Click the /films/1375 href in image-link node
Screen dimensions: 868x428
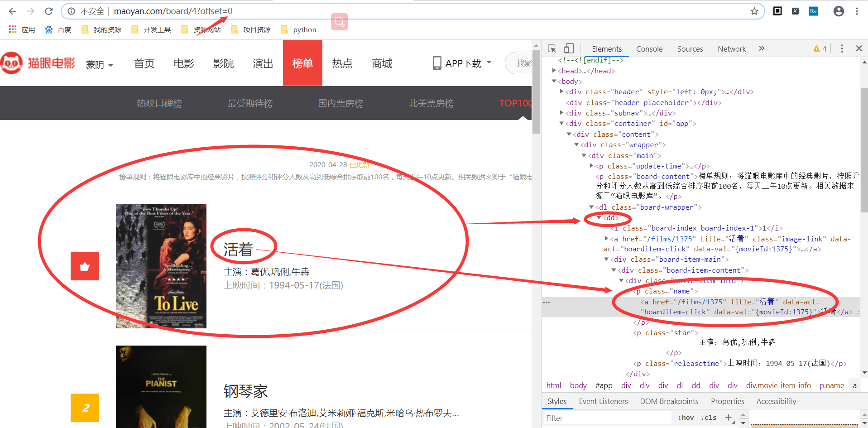[669, 239]
